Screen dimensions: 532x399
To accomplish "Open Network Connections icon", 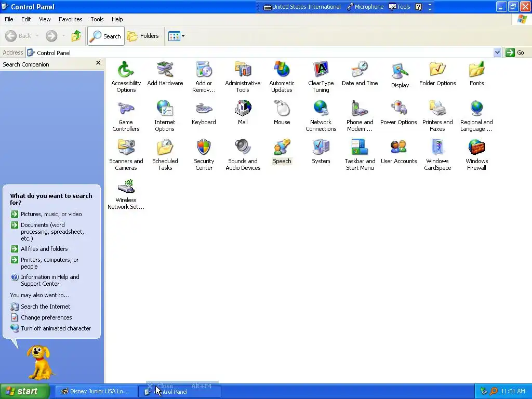I will pyautogui.click(x=321, y=115).
